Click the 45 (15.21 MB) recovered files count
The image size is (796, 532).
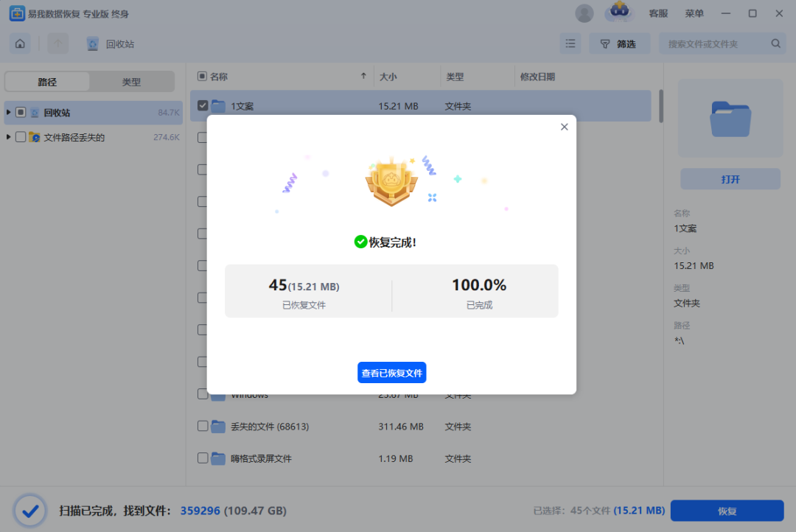(x=304, y=285)
